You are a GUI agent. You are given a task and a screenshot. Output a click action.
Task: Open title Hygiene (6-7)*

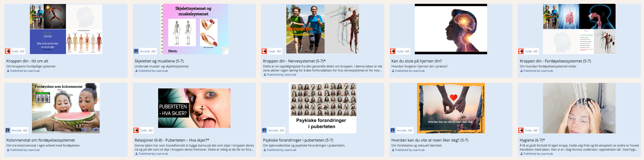pos(532,140)
